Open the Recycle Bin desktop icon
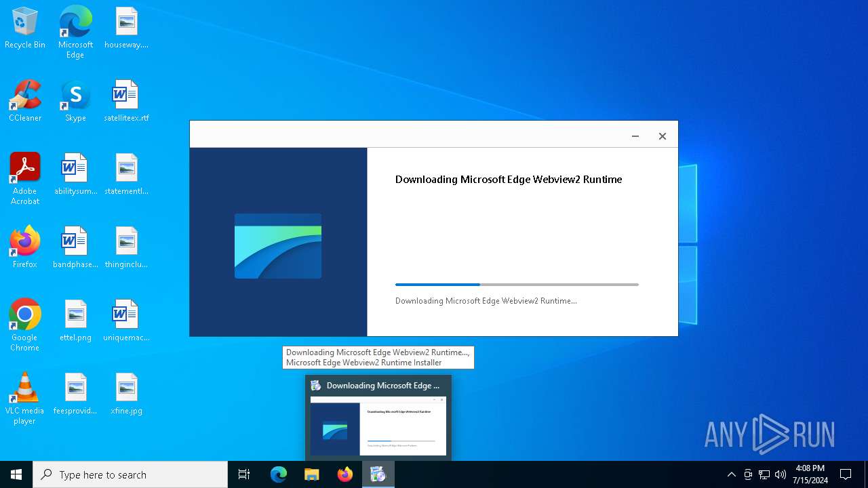 (25, 28)
